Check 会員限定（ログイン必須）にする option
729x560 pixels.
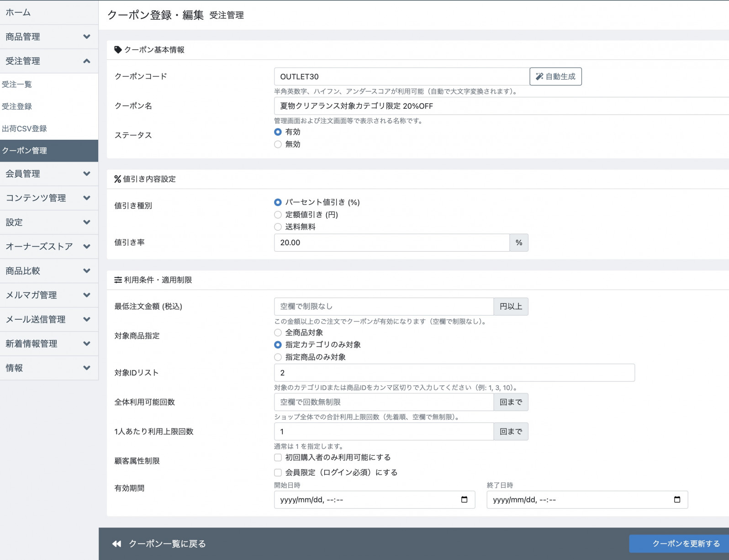[278, 473]
